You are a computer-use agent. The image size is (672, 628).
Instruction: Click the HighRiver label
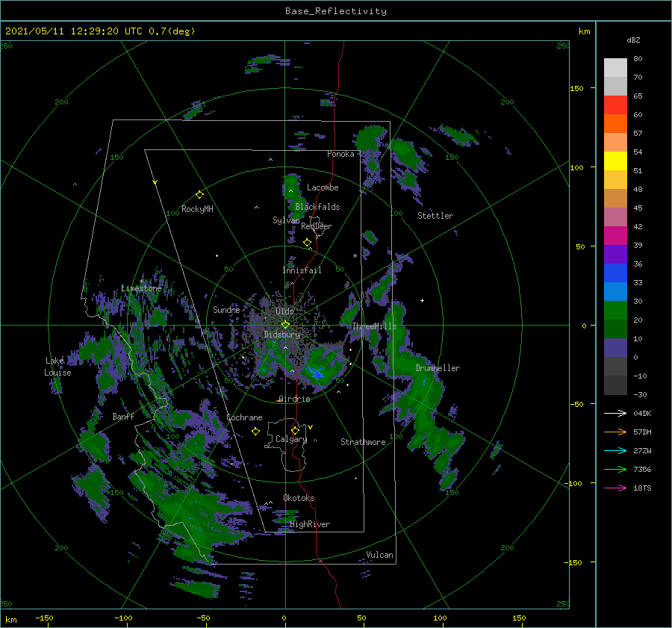[x=310, y=524]
